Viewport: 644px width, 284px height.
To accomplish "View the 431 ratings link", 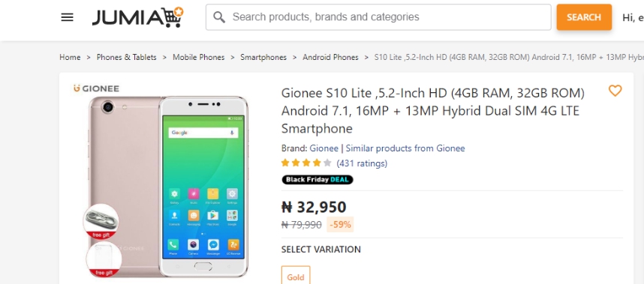I will coord(362,163).
